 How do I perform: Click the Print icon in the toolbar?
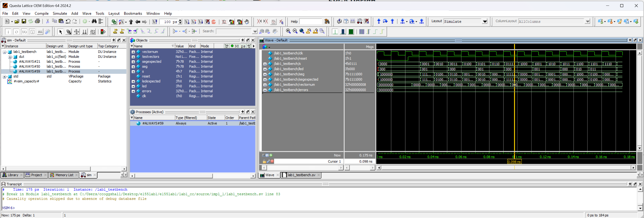[x=38, y=22]
